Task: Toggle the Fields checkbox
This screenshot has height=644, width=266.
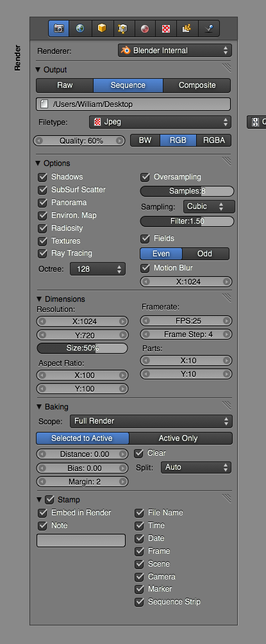Action: coord(145,238)
